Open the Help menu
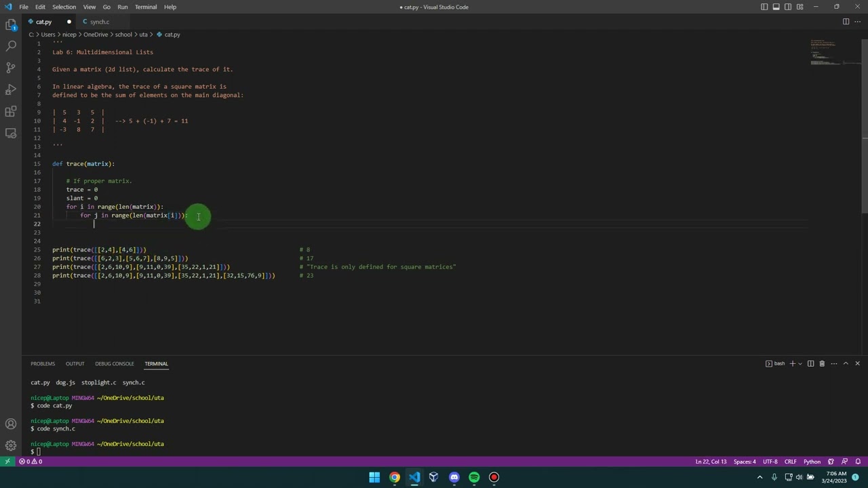 170,7
